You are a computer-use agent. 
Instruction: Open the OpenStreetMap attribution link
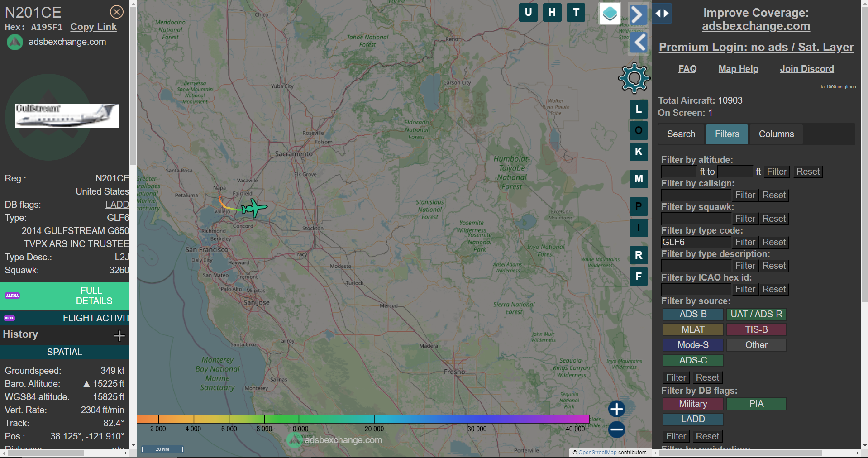click(597, 453)
